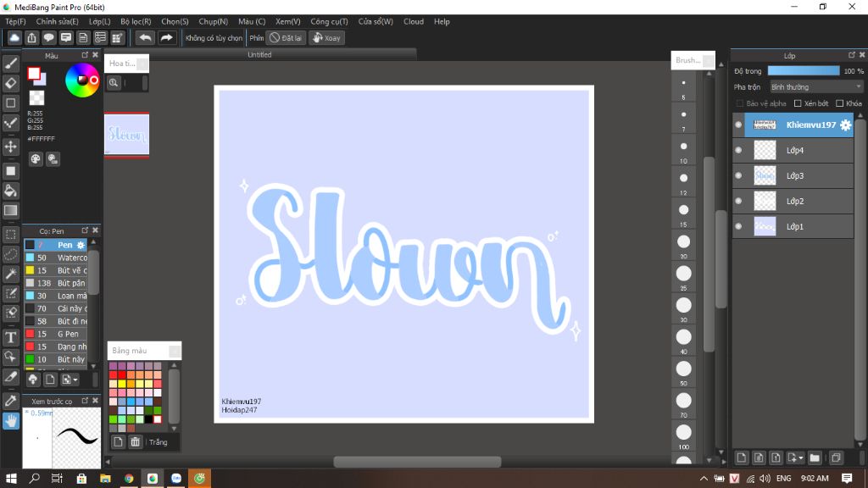
Task: Select the Bucket fill tool
Action: 10,191
